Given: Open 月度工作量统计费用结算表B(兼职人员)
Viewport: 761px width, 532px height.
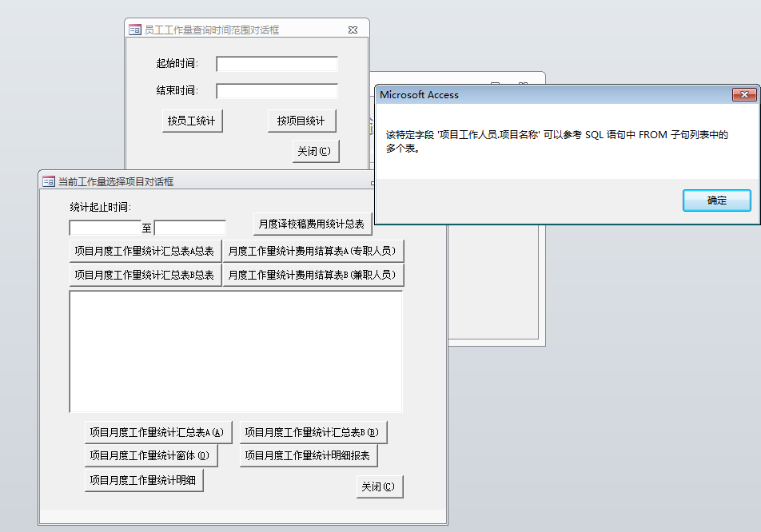Looking at the screenshot, I should 313,275.
